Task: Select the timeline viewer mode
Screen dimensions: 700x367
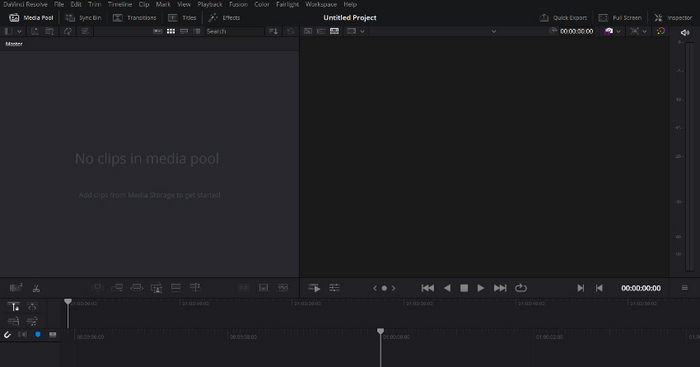Action: (334, 31)
